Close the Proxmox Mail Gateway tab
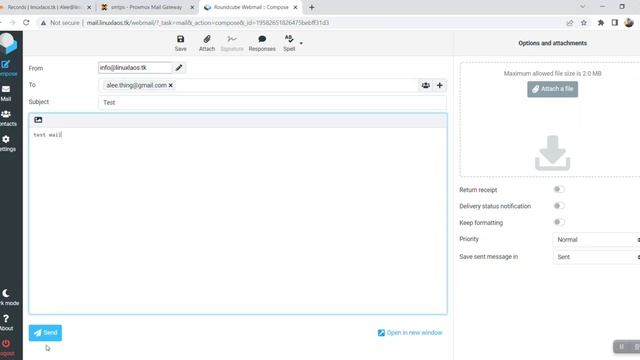This screenshot has width=640, height=360. pos(192,7)
